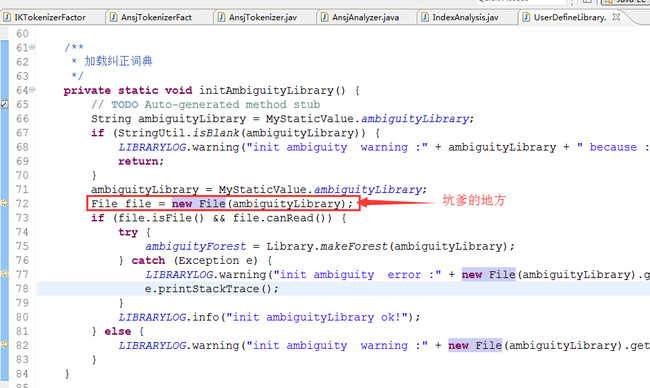This screenshot has width=650, height=388.
Task: Click line number 78 in the gutter
Action: point(22,289)
